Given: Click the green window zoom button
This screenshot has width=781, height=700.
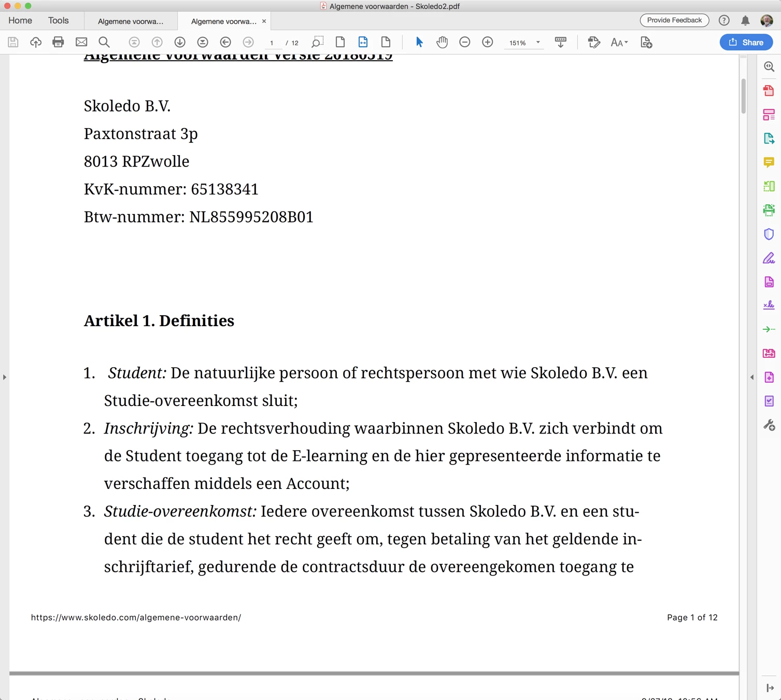Looking at the screenshot, I should point(28,6).
